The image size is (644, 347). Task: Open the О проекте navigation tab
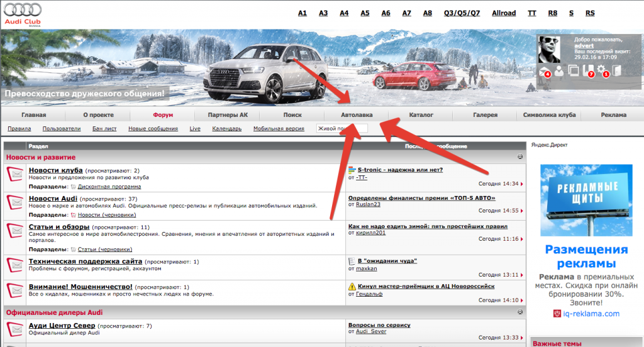tap(98, 115)
